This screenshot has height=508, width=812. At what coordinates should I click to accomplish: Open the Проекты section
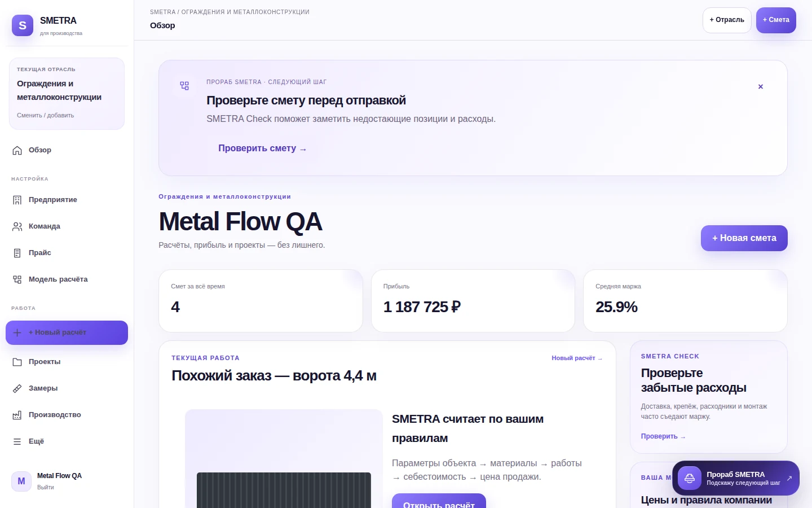click(67, 362)
